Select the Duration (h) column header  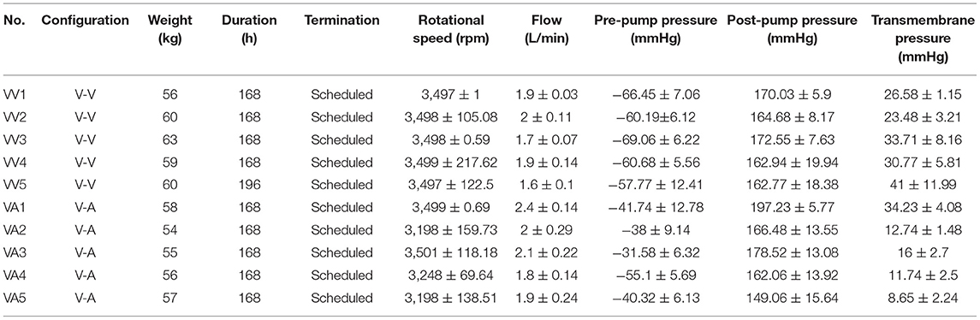click(x=251, y=29)
